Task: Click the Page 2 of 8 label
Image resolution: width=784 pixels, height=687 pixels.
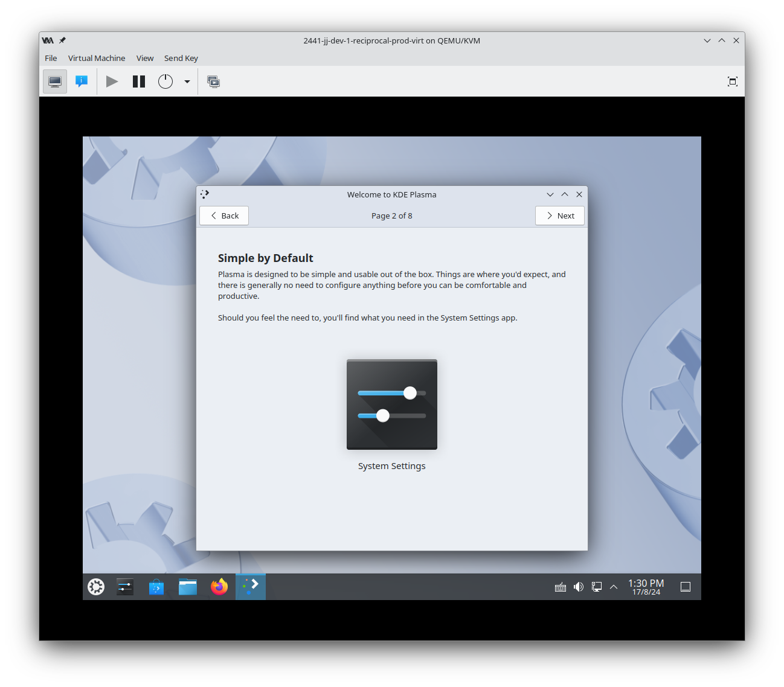Action: 392,216
